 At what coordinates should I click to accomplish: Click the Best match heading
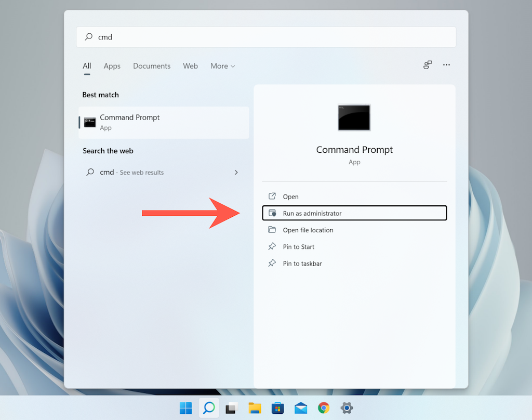click(100, 95)
